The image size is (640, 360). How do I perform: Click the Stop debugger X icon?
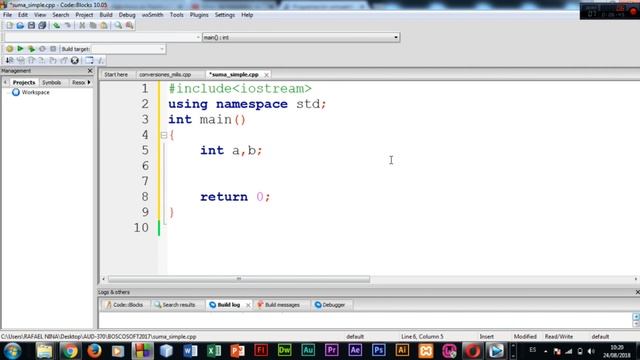[75, 60]
